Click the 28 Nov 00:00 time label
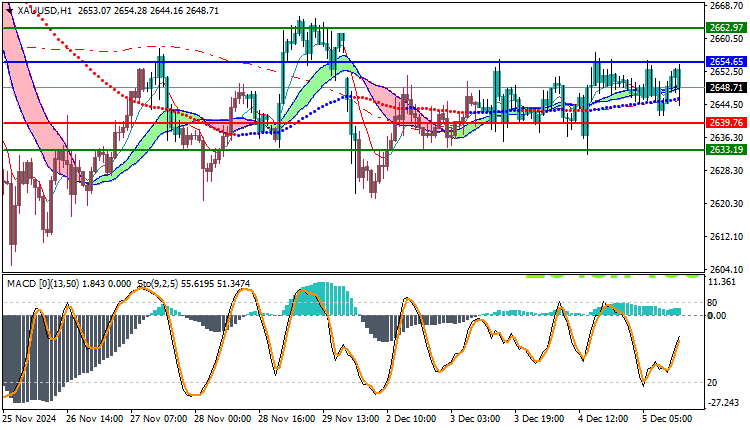The height and width of the screenshot is (430, 750). coord(222,419)
